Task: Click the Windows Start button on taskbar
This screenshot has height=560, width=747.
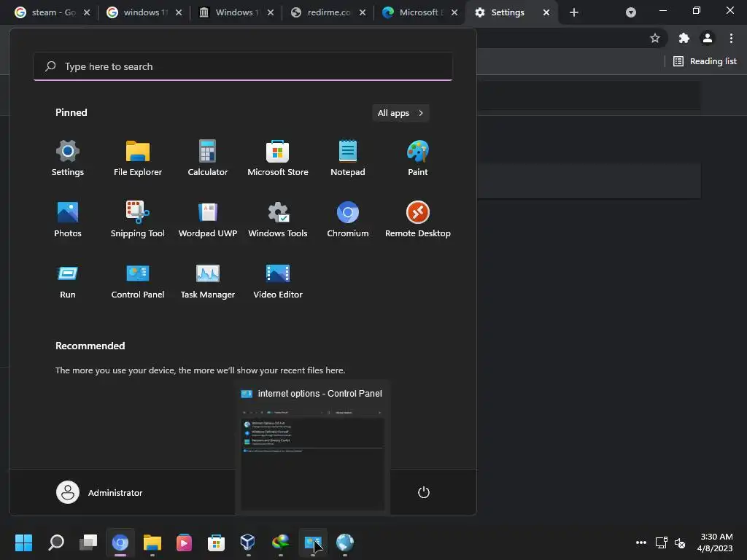Action: [23, 542]
